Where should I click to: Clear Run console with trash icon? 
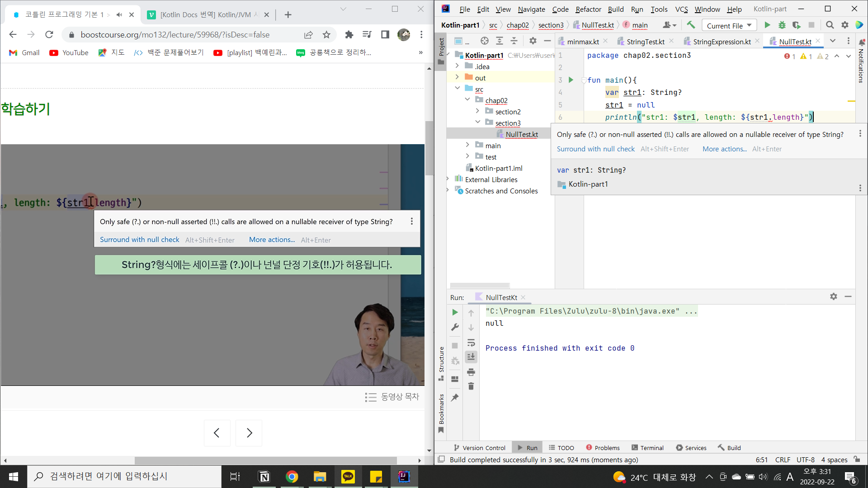click(471, 386)
